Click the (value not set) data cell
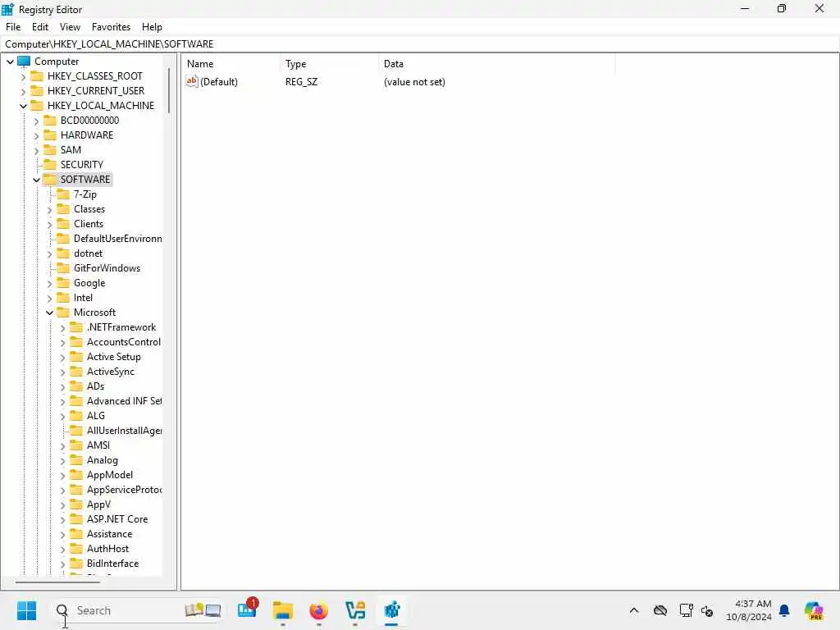The height and width of the screenshot is (630, 840). pyautogui.click(x=414, y=82)
